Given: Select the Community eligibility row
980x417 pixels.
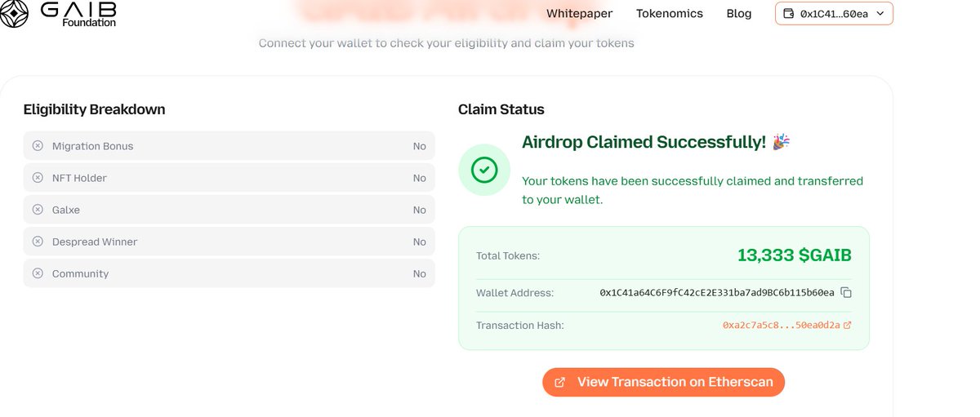Looking at the screenshot, I should tap(229, 273).
